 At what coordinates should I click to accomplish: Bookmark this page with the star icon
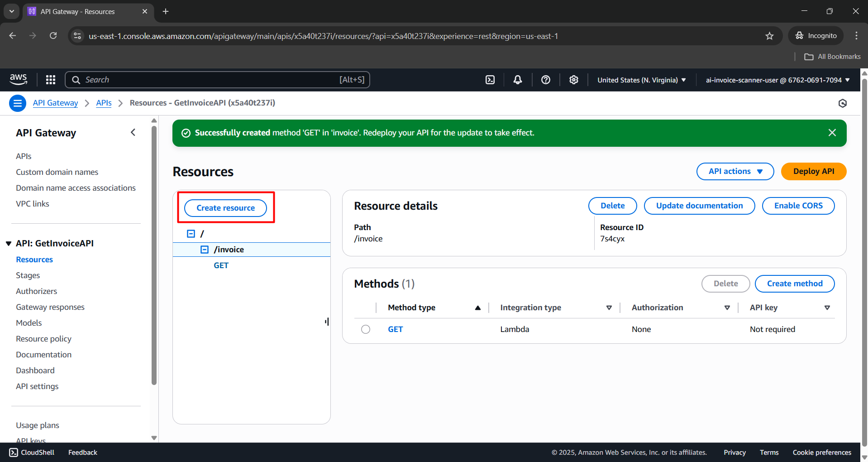coord(769,36)
